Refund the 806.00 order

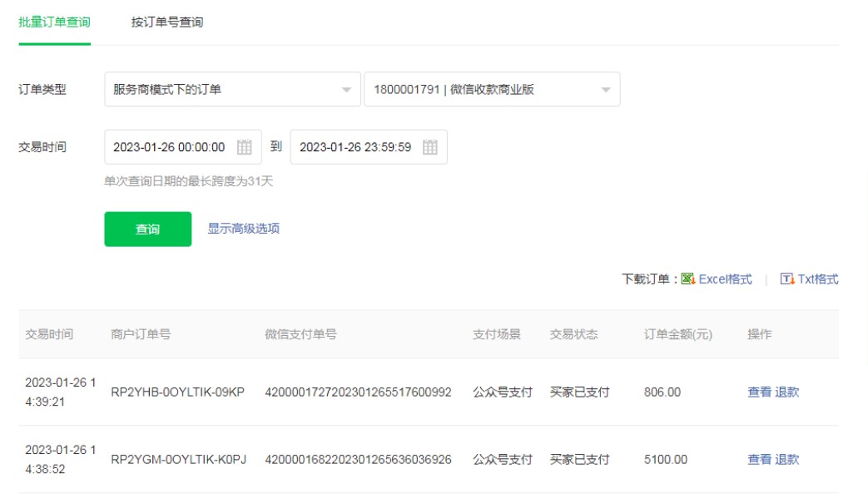tap(787, 392)
